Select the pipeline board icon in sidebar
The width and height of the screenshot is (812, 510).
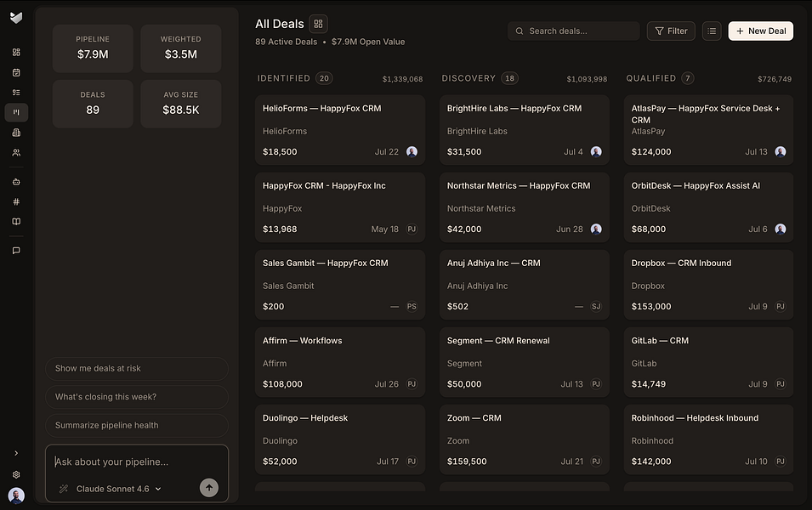[16, 112]
